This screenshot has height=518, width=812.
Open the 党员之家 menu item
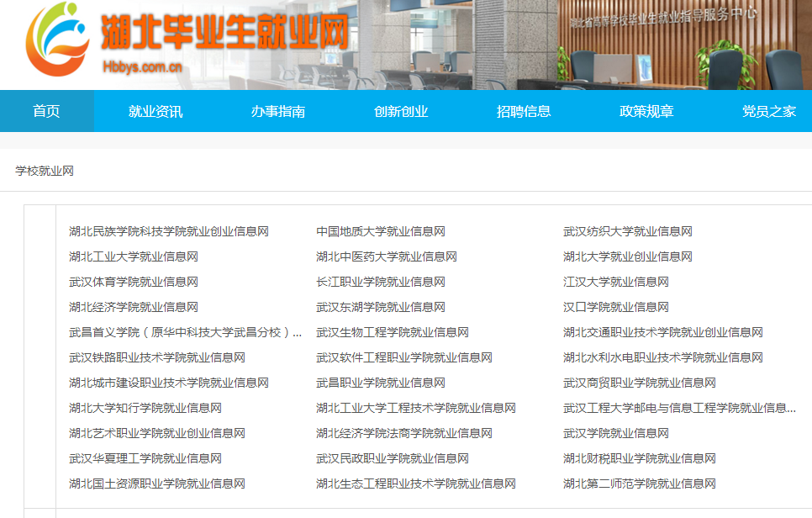pyautogui.click(x=768, y=111)
